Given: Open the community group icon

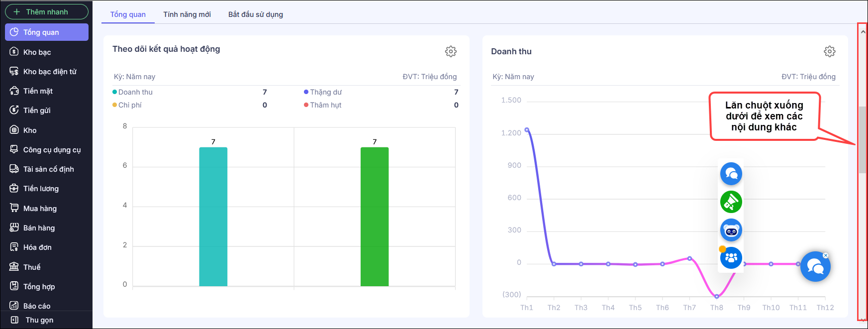Looking at the screenshot, I should 731,258.
